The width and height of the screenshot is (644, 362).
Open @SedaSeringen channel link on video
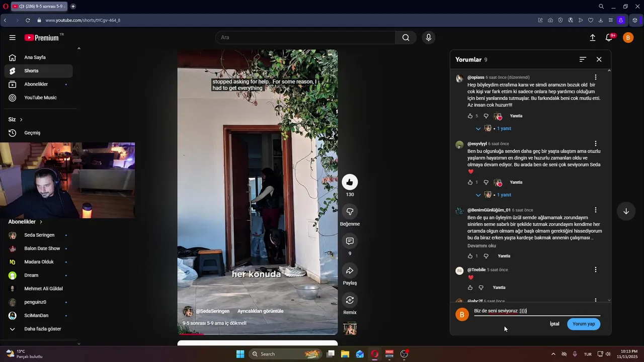(212, 311)
